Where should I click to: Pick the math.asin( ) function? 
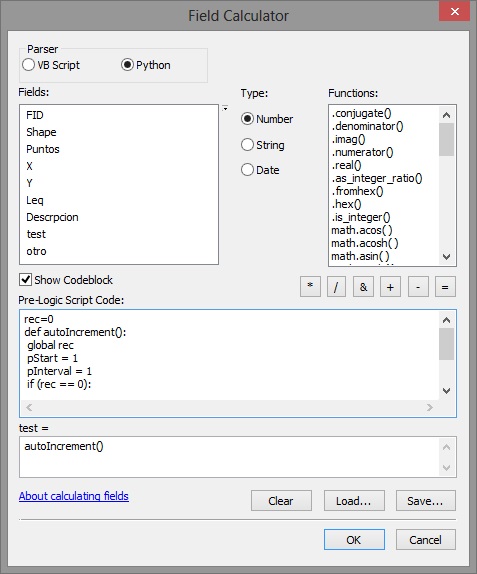(360, 256)
